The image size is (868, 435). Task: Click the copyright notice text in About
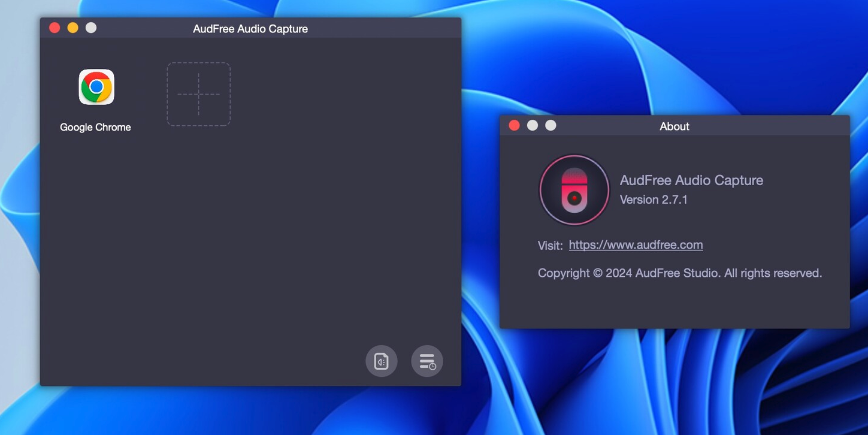(680, 273)
